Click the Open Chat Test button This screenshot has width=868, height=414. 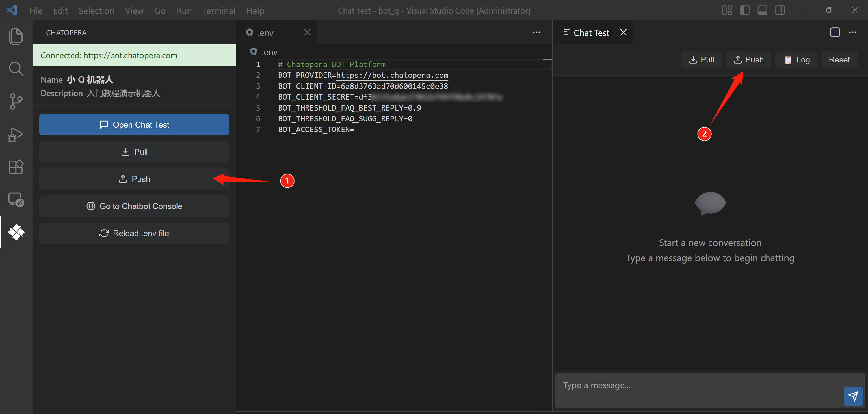[x=134, y=125]
